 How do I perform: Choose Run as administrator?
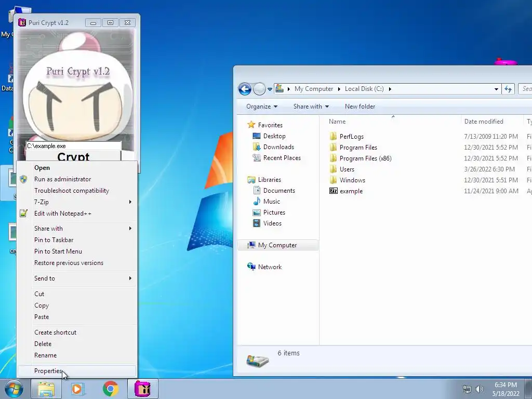(77, 179)
